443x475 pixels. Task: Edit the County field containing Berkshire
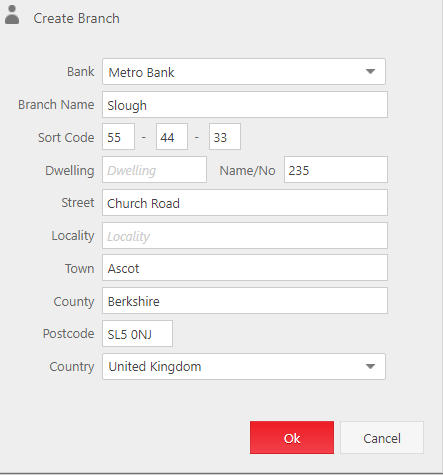(x=245, y=301)
